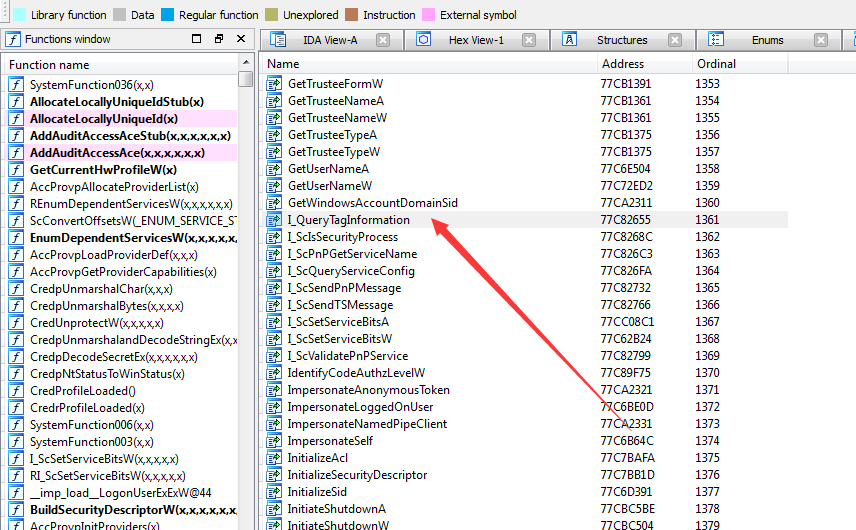Screen dimensions: 856x530
Task: Click the Data color legend swatch
Action: 119,15
